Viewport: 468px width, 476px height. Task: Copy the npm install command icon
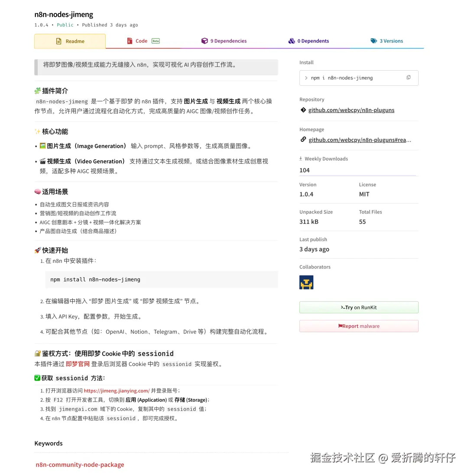click(408, 78)
